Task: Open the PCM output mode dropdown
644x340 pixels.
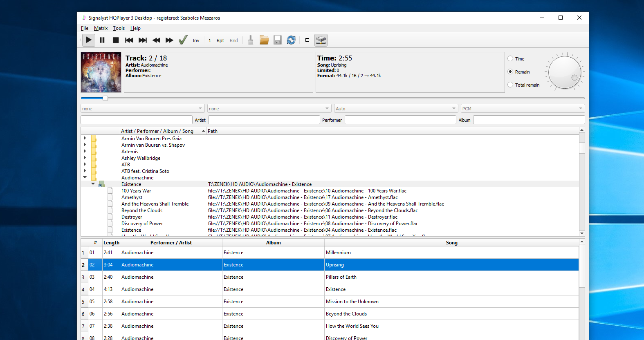Action: click(x=523, y=109)
